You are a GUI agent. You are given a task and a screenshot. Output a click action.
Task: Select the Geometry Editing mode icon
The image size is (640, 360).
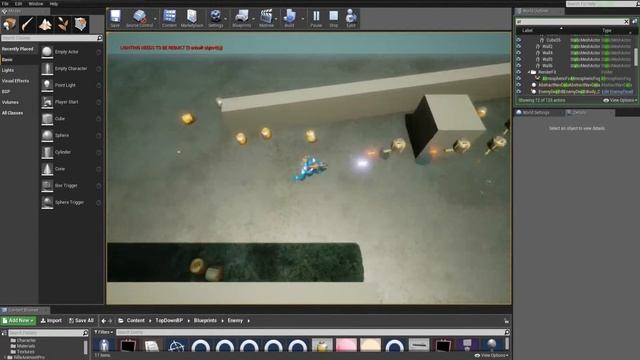(81, 24)
